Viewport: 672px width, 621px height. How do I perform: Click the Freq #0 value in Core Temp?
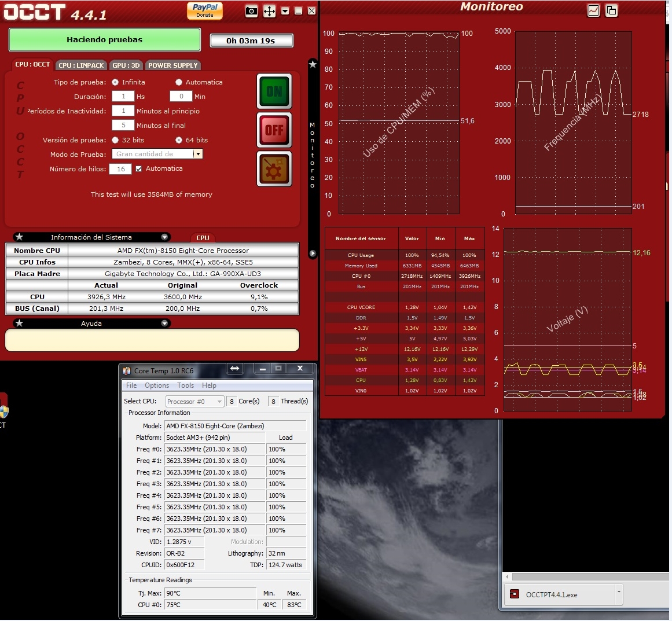[x=215, y=449]
